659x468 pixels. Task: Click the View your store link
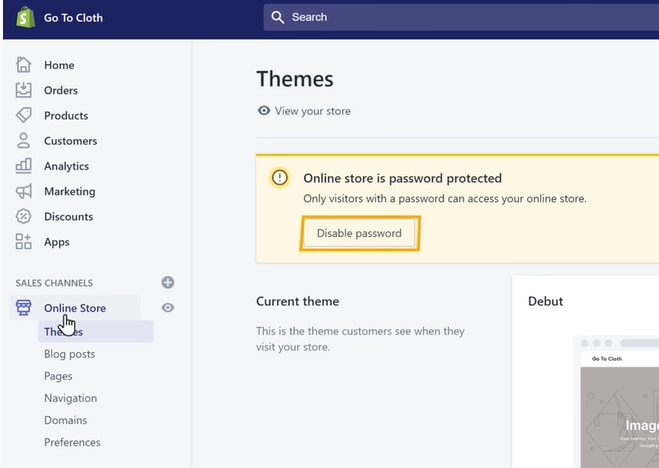tap(313, 111)
